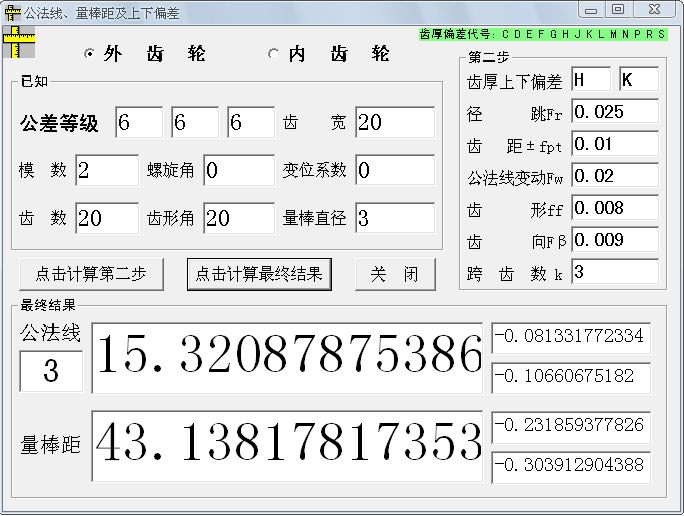684x516 pixels.
Task: Click the 齿形角 input field
Action: tap(239, 218)
